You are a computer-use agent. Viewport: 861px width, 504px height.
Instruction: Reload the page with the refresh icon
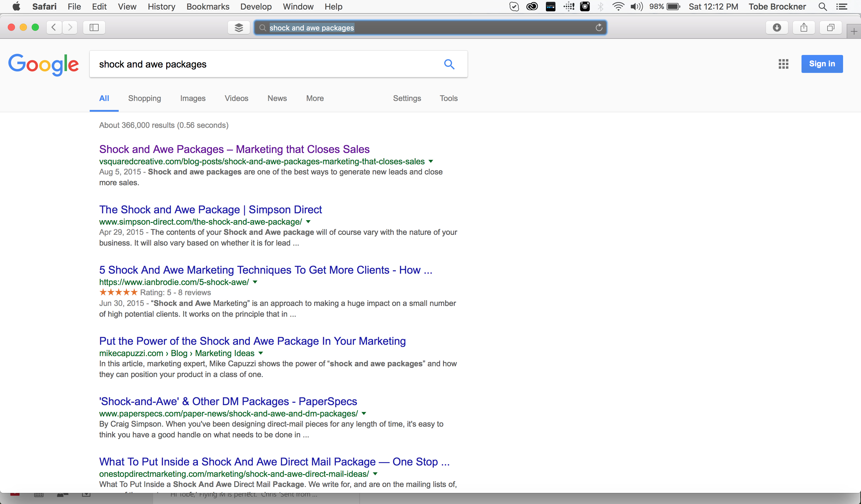[x=599, y=28]
